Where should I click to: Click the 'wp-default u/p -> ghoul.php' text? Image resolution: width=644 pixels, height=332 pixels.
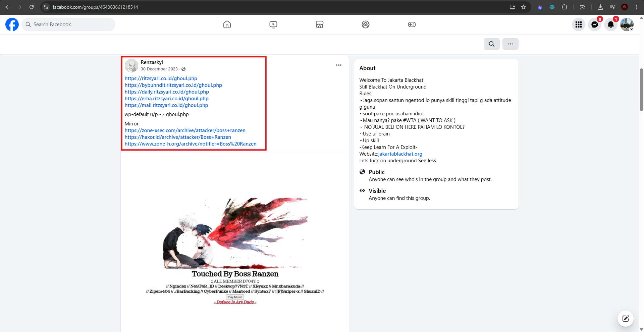(157, 114)
